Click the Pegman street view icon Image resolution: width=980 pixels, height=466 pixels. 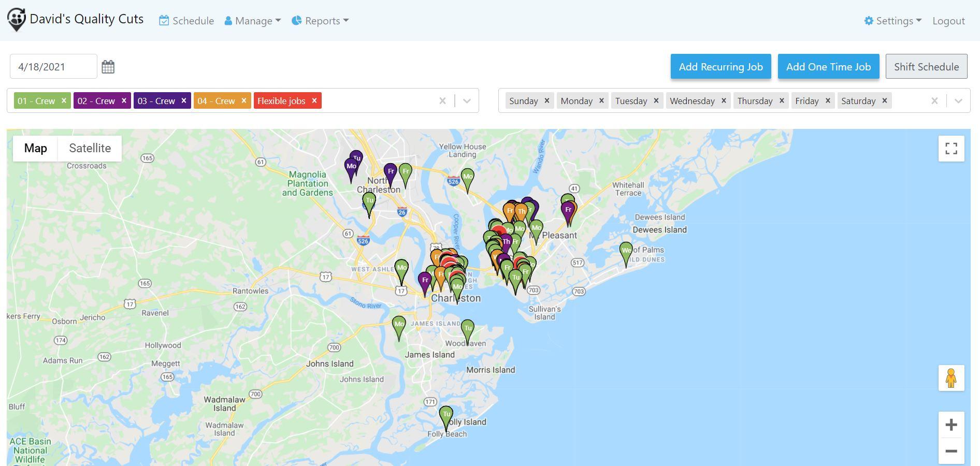(952, 378)
